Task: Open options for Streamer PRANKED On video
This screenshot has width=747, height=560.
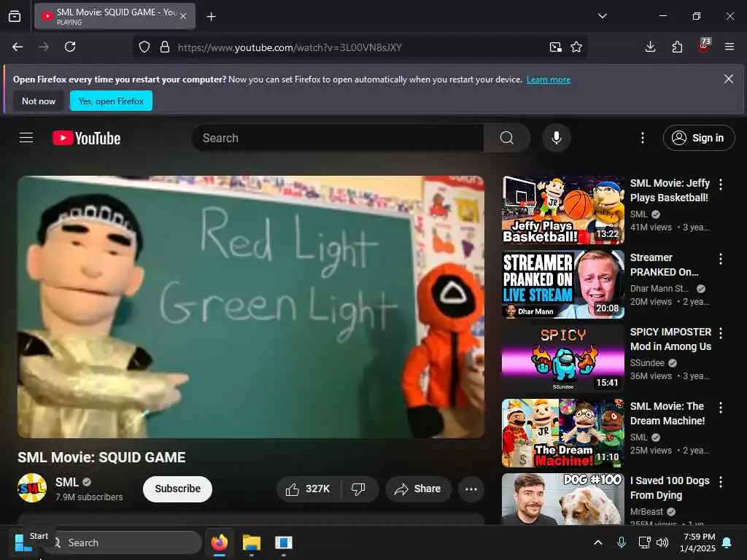Action: (x=720, y=259)
